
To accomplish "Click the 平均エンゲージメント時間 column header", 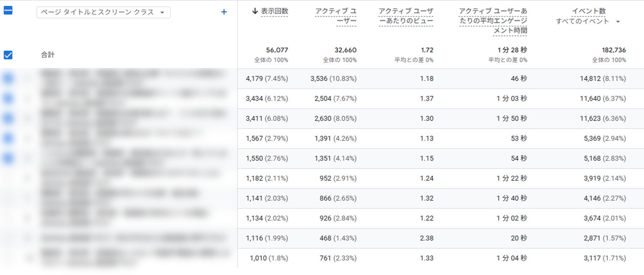I will (493, 21).
